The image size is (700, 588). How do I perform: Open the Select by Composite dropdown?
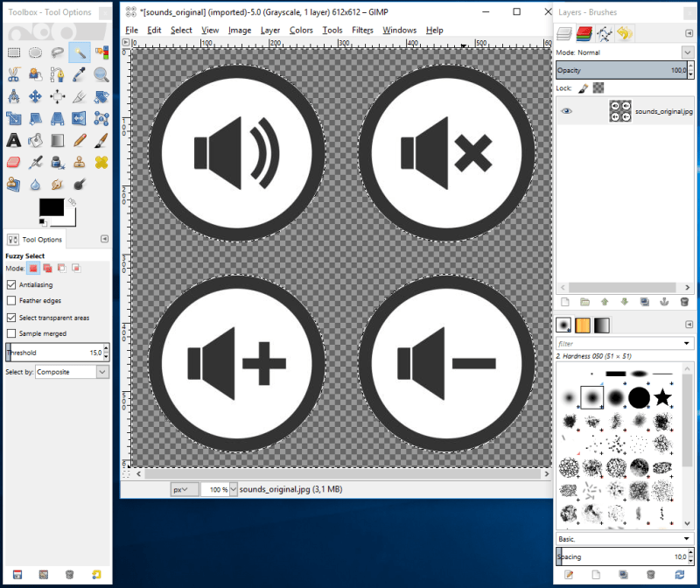pyautogui.click(x=72, y=372)
